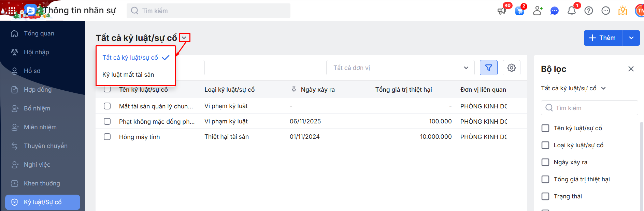644x211 pixels.
Task: Click the megaphone announcements icon
Action: pos(502,11)
